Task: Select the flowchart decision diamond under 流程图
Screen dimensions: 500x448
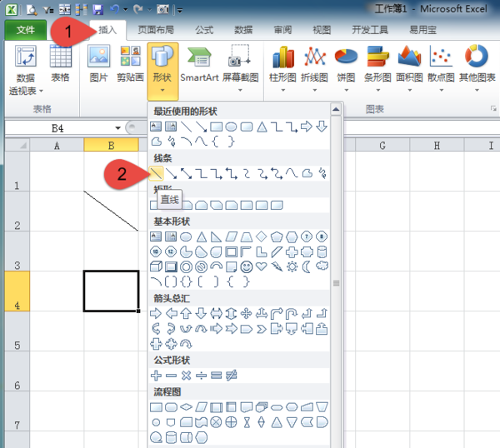Action: click(186, 407)
